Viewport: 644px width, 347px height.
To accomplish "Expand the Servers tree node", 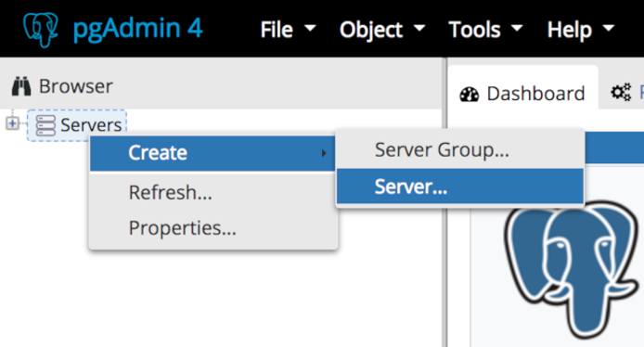I will 12,123.
